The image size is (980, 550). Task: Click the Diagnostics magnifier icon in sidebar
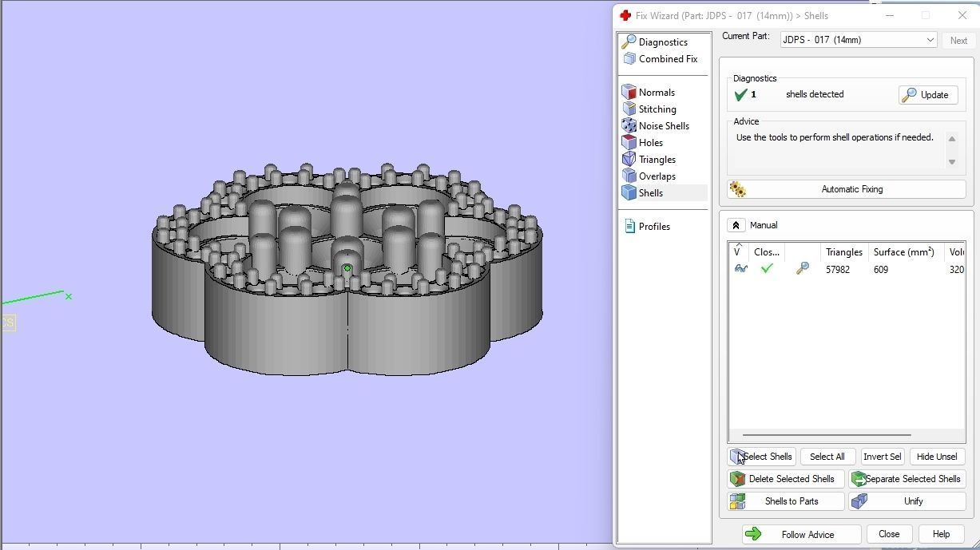point(629,42)
